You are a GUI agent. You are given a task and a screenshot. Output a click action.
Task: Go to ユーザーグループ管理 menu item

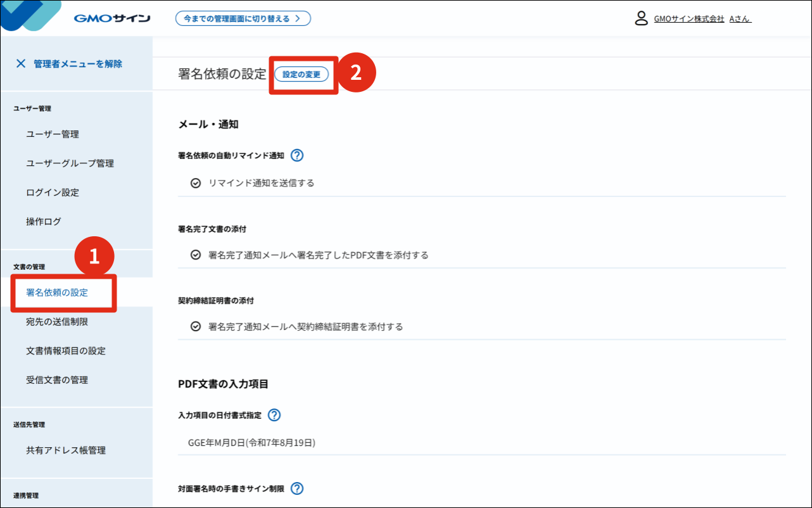(x=70, y=163)
